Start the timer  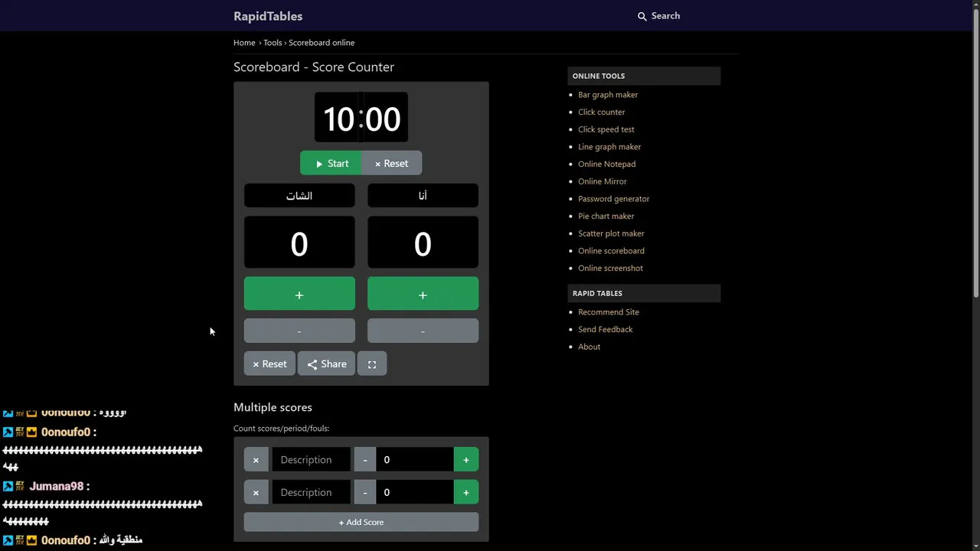(x=331, y=163)
